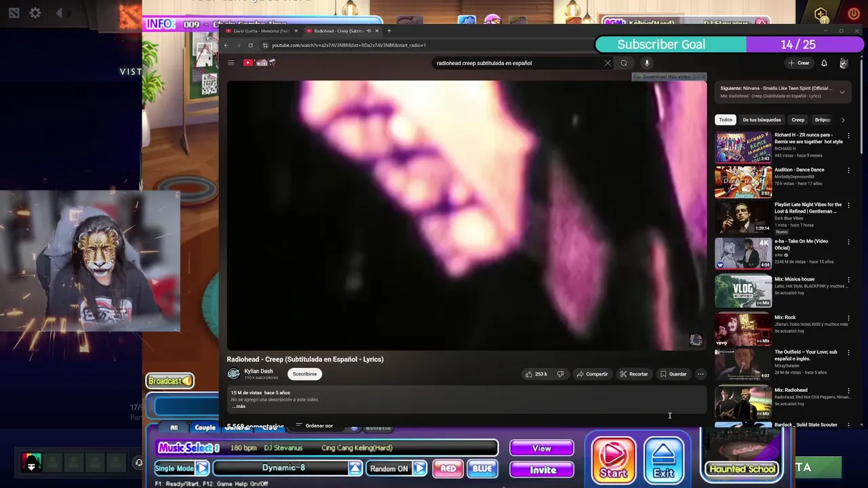Click the Guardar save button
The image size is (868, 488).
coord(673,374)
